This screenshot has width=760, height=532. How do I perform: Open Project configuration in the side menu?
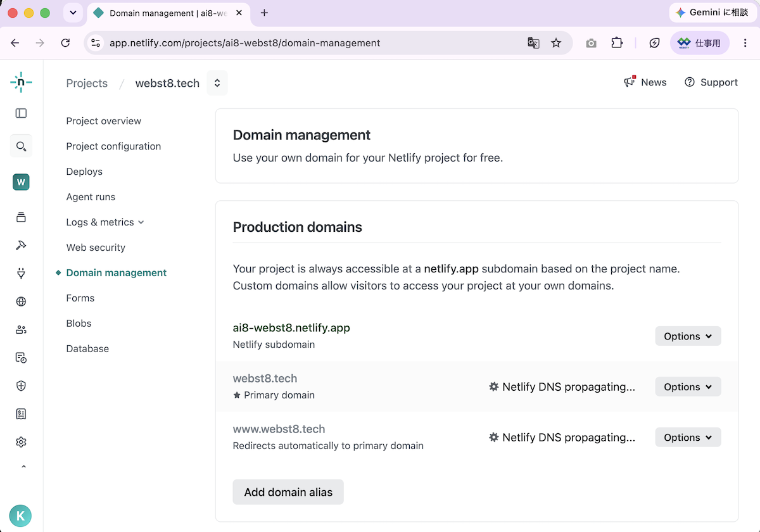tap(113, 146)
